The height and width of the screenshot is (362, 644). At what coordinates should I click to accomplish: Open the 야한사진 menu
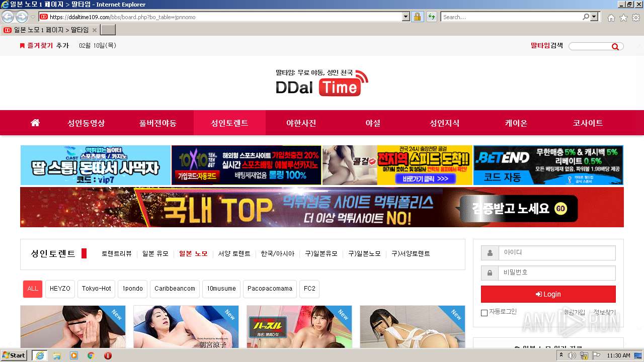[301, 123]
